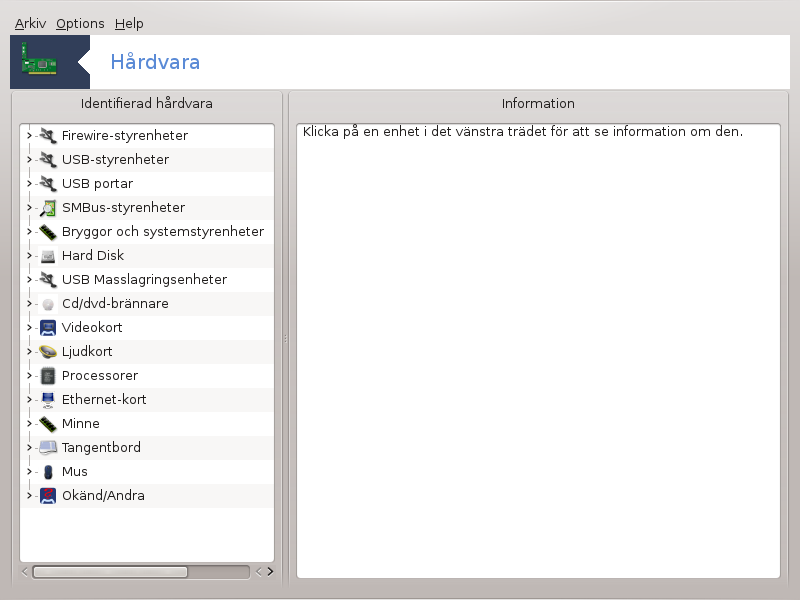Click the Okänd/Andra unknown device icon

click(48, 495)
